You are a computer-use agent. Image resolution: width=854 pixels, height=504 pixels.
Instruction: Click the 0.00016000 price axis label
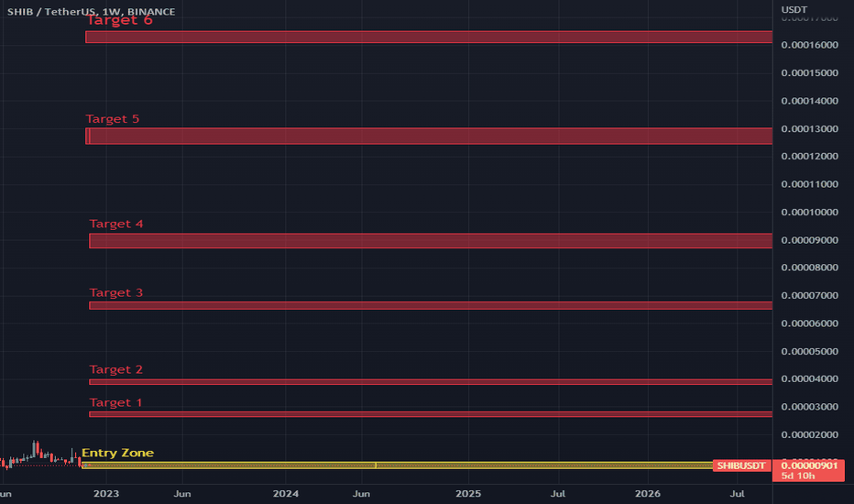coord(809,45)
